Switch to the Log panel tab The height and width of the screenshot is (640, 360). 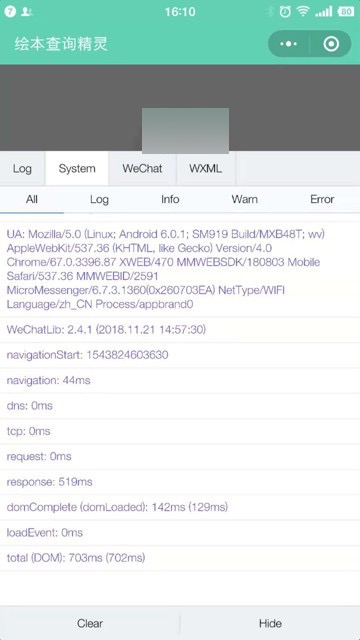click(x=22, y=169)
